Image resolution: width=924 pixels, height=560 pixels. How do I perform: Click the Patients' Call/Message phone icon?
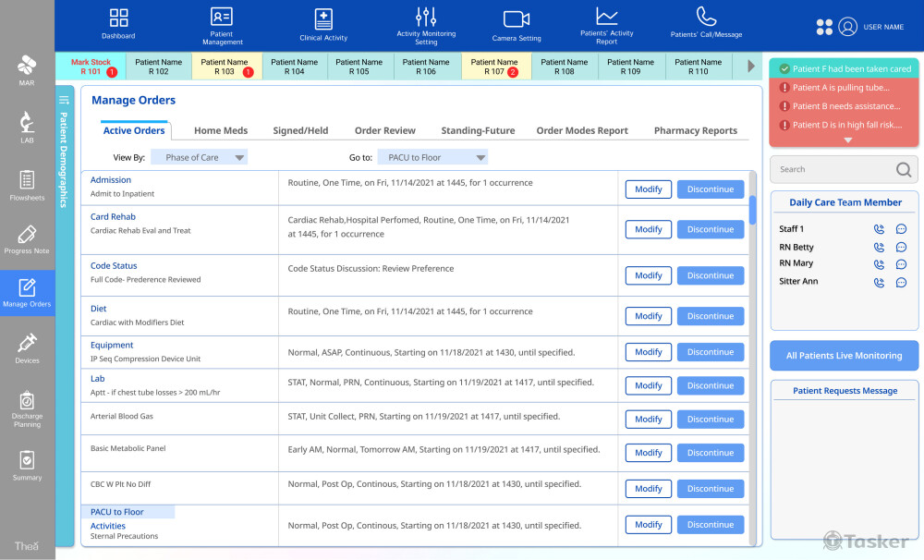[706, 17]
